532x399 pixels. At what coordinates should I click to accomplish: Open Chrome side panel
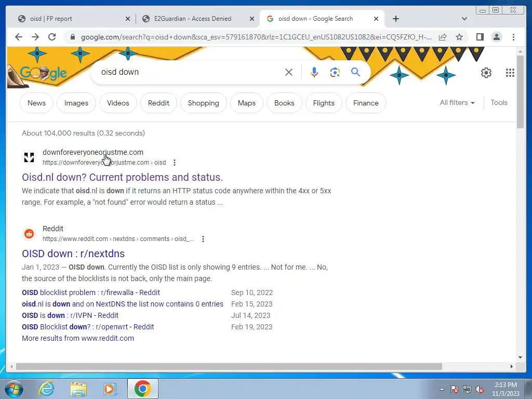480,37
